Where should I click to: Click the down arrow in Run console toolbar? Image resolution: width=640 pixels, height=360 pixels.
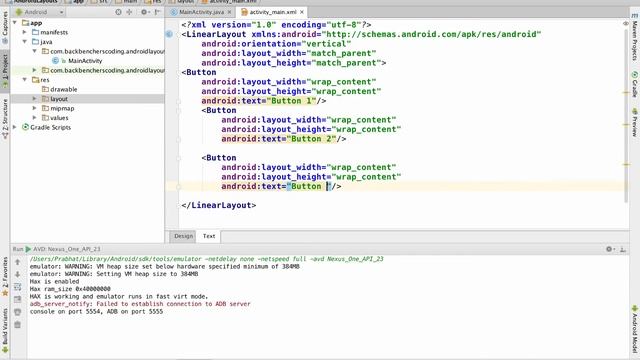18,274
